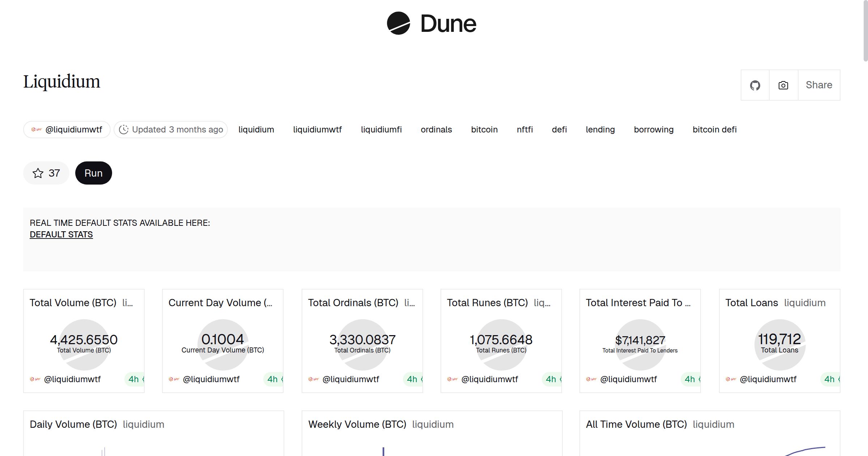Follow the DEFAULT STATS link
The height and width of the screenshot is (456, 868).
click(61, 235)
